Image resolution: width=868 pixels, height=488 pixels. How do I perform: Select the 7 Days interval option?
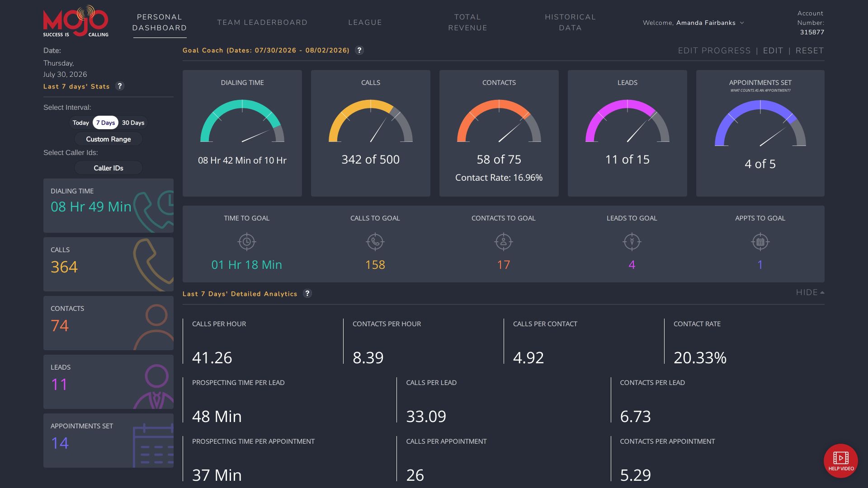105,122
